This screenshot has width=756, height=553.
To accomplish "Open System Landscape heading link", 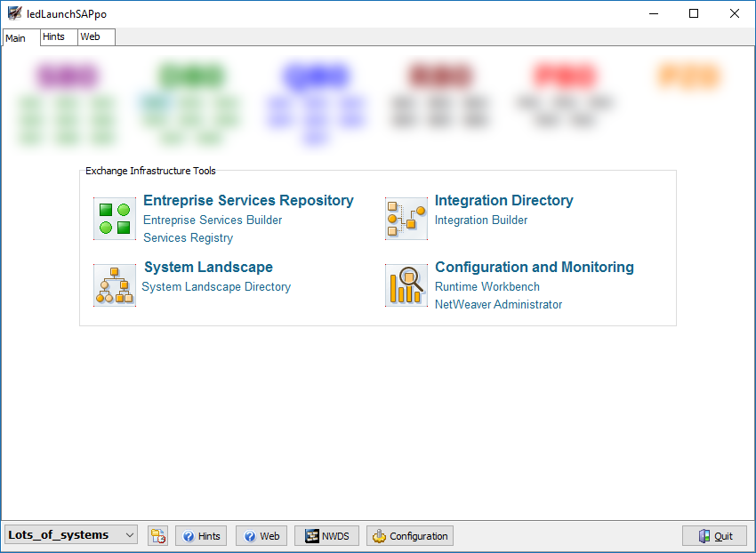I will point(208,267).
